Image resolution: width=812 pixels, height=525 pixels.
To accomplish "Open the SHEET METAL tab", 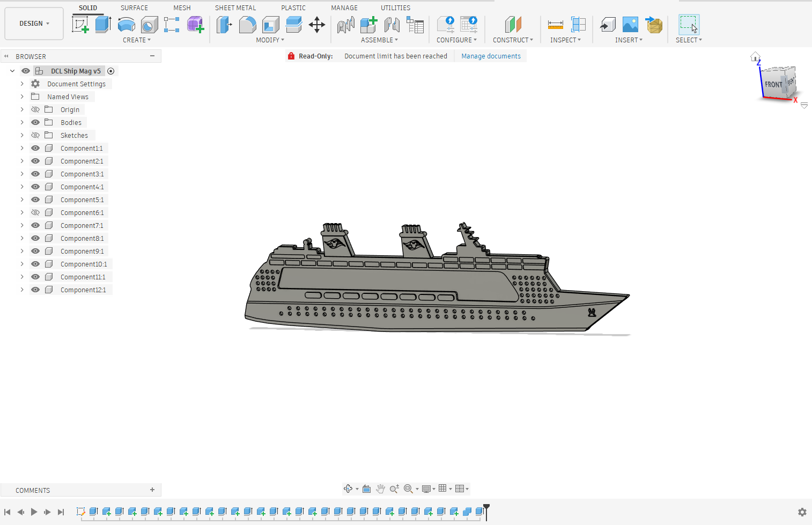I will (x=235, y=8).
